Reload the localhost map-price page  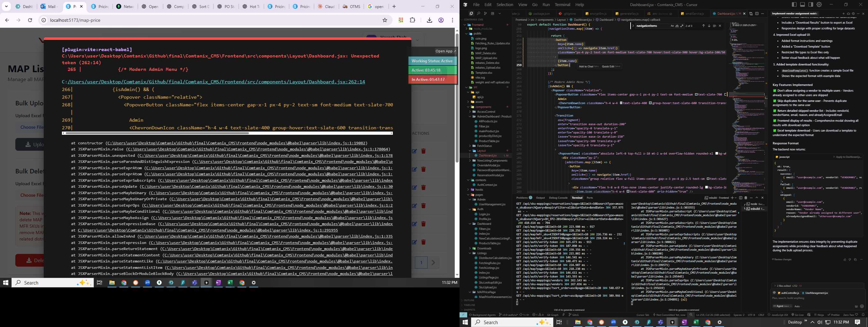30,20
